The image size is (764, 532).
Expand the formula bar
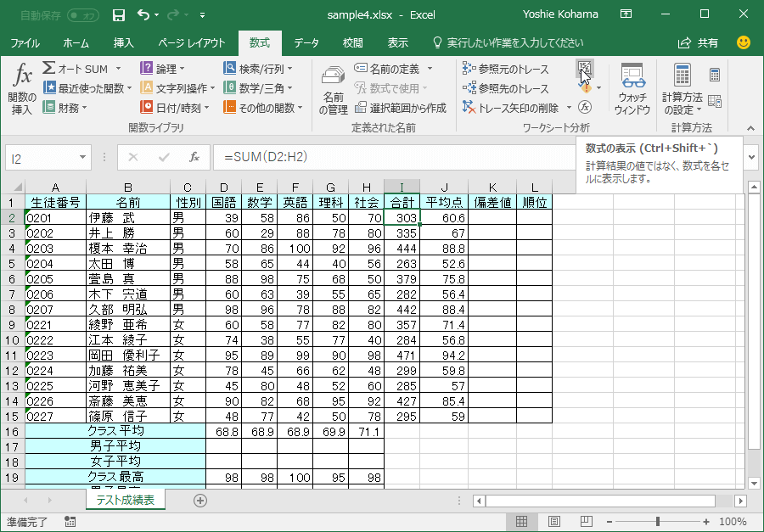751,157
